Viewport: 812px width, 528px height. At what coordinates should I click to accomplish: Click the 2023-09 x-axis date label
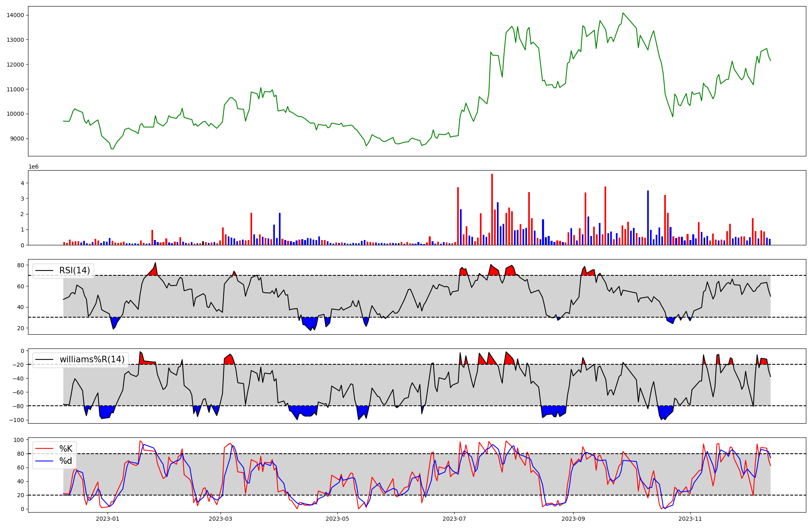click(x=573, y=519)
